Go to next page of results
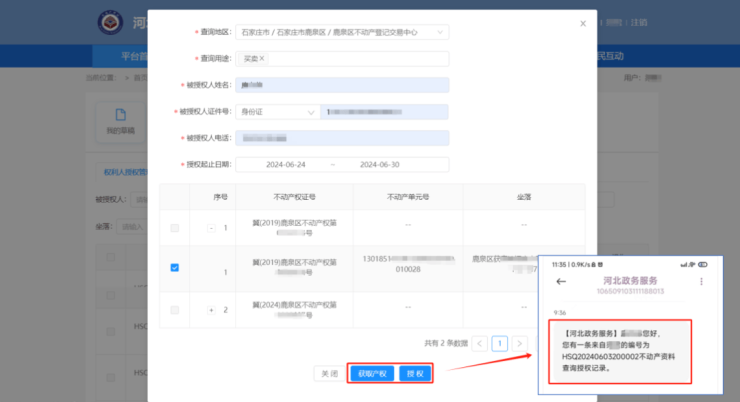The width and height of the screenshot is (740, 402). (x=519, y=343)
